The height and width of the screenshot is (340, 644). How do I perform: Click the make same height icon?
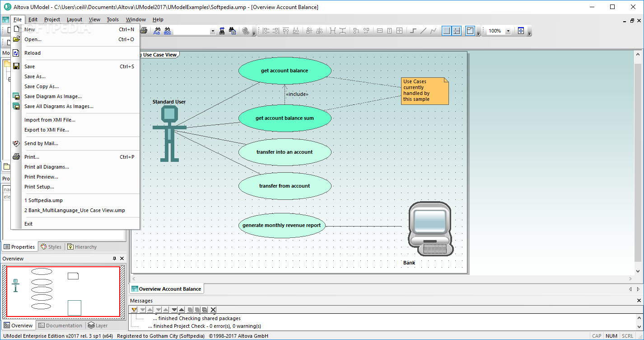(x=389, y=31)
